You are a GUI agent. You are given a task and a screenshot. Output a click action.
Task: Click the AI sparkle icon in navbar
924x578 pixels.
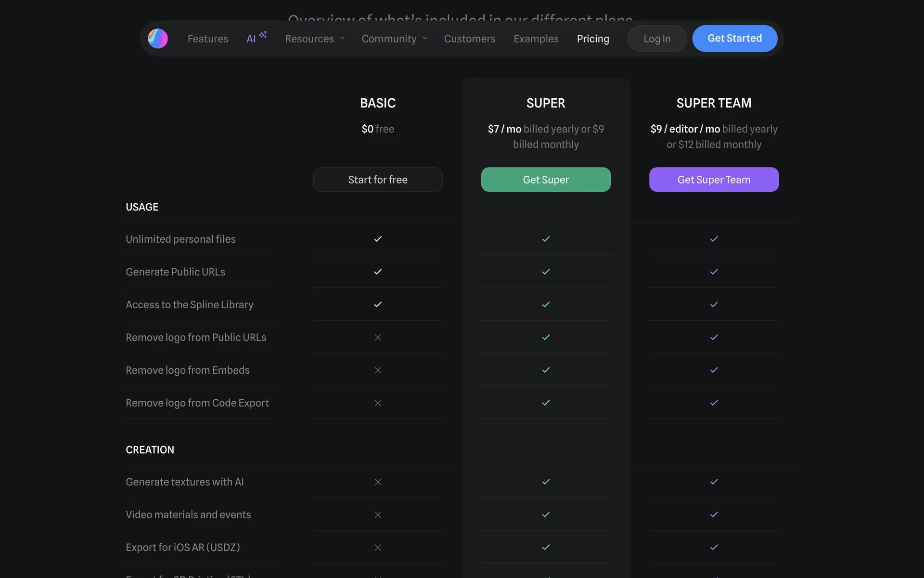(x=263, y=35)
